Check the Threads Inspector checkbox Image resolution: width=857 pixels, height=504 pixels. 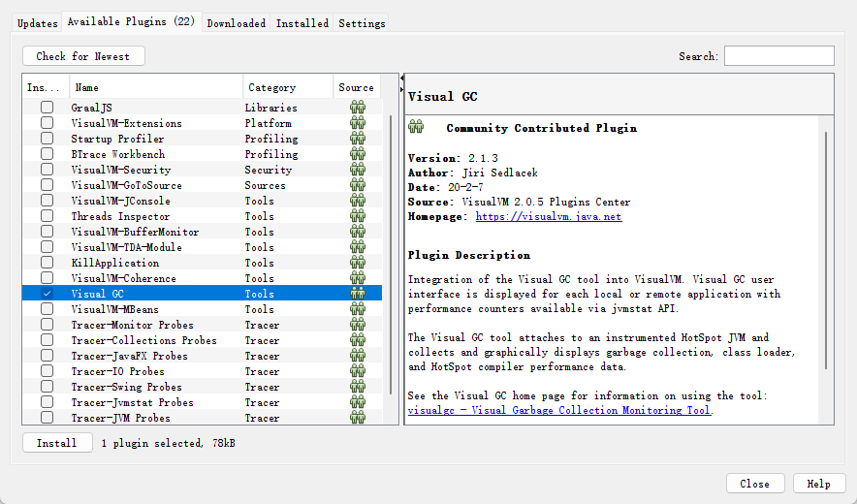coord(47,216)
